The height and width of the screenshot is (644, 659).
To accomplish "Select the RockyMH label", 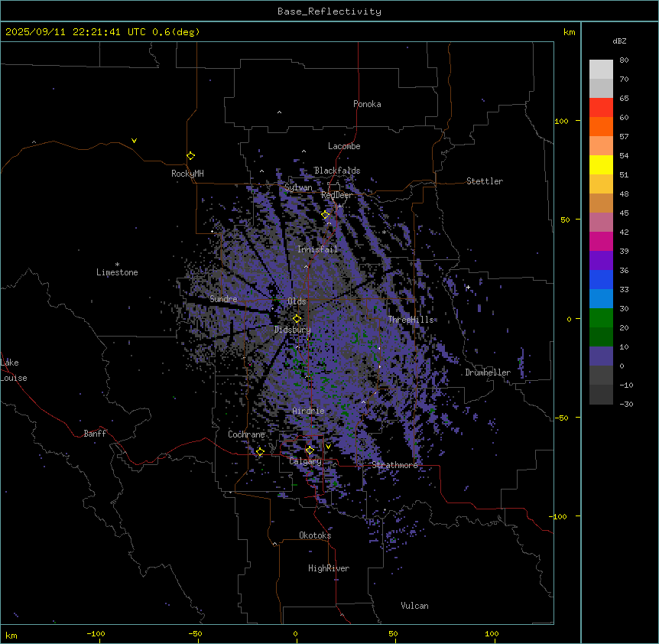I will tap(187, 174).
